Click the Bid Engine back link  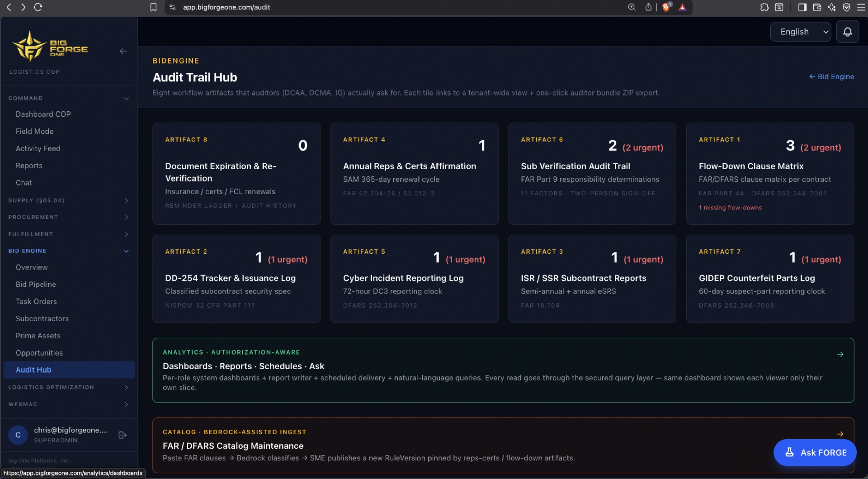pos(831,77)
